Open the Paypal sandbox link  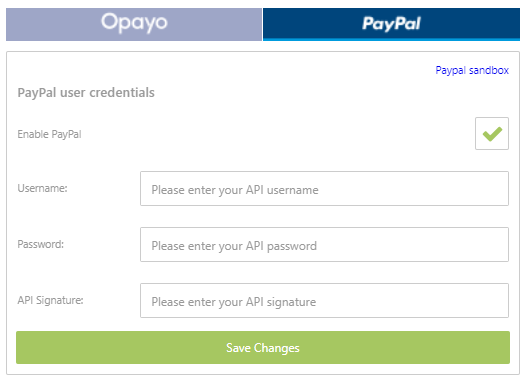(x=472, y=70)
